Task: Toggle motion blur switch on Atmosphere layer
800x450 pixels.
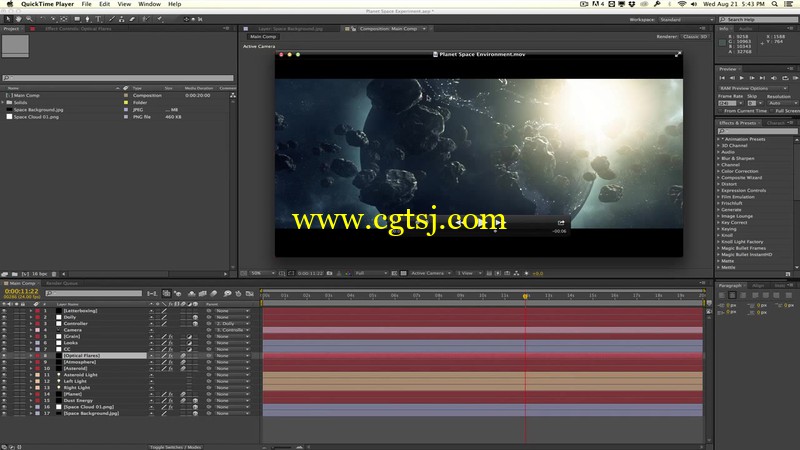Action: pos(183,362)
